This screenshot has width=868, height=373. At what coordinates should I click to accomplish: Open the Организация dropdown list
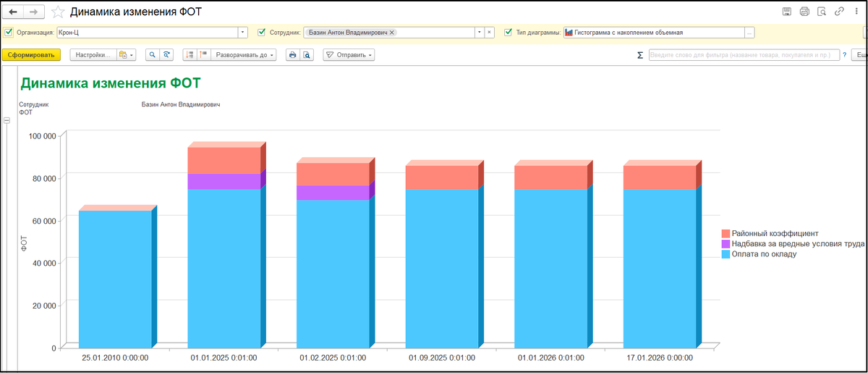coord(242,33)
